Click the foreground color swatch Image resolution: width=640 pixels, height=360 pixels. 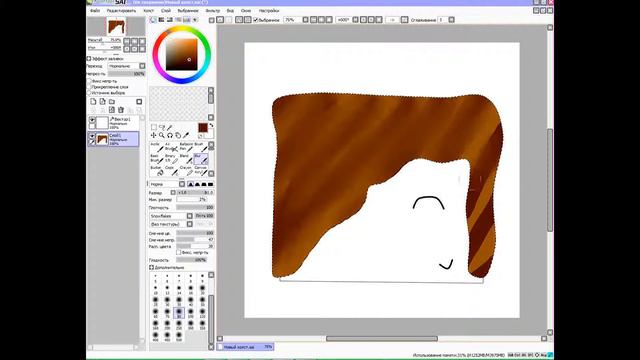pyautogui.click(x=203, y=128)
